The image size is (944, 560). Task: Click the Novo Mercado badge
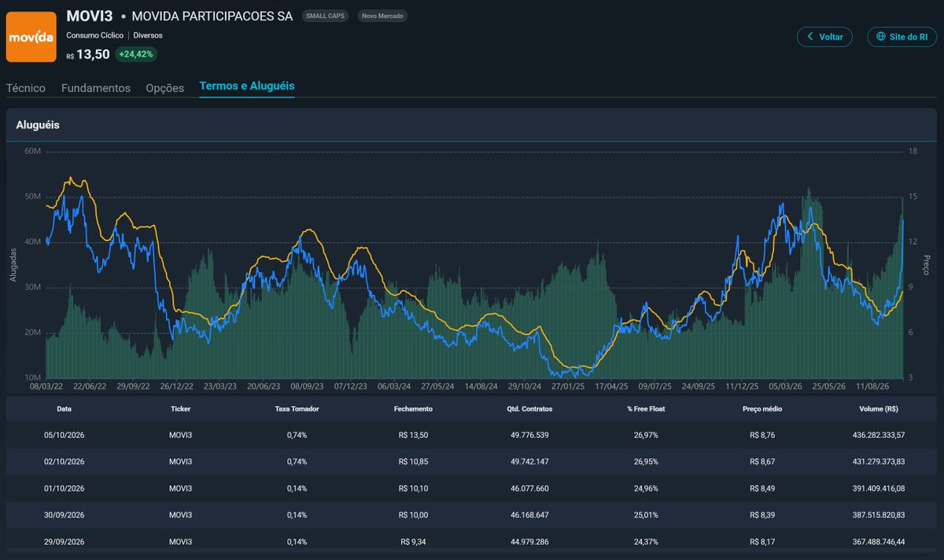click(x=382, y=16)
